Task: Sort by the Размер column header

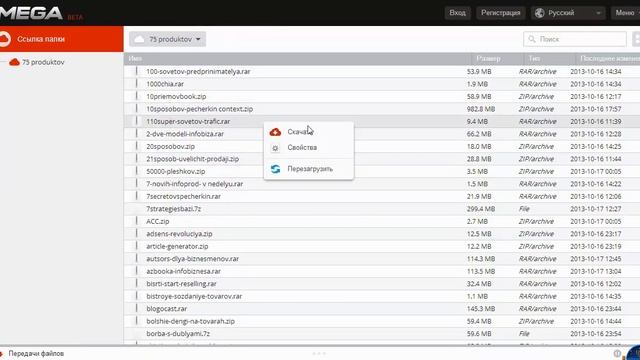Action: pyautogui.click(x=488, y=59)
